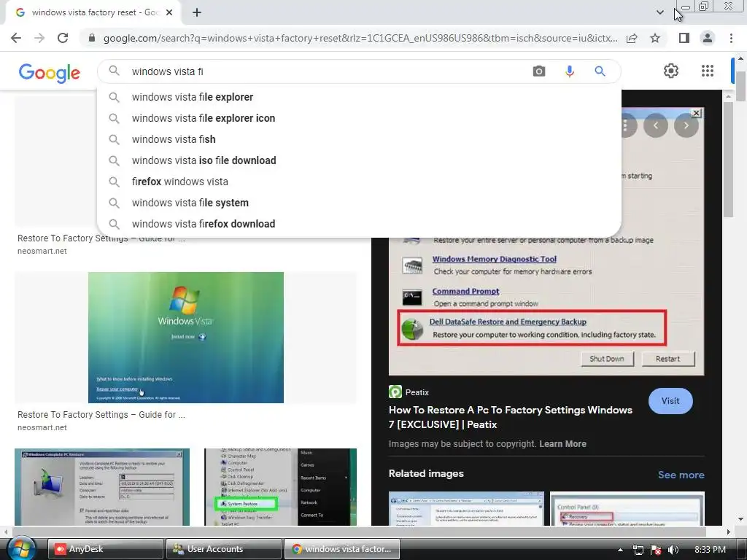Viewport: 747px width, 560px height.
Task: Click the horizontal scrollbar at page bottom
Action: (x=359, y=532)
